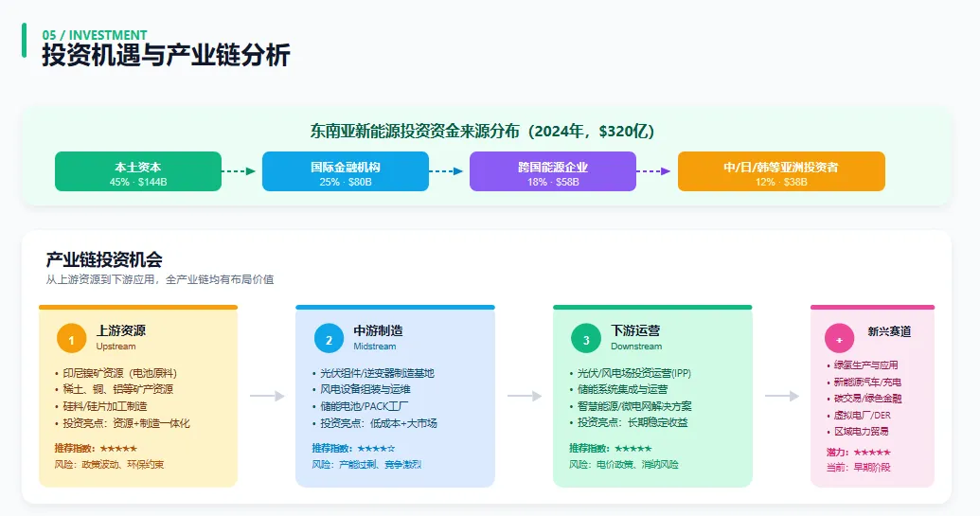980x516 pixels.
Task: Click the blue number 2 circle for Midstream
Action: tap(329, 339)
